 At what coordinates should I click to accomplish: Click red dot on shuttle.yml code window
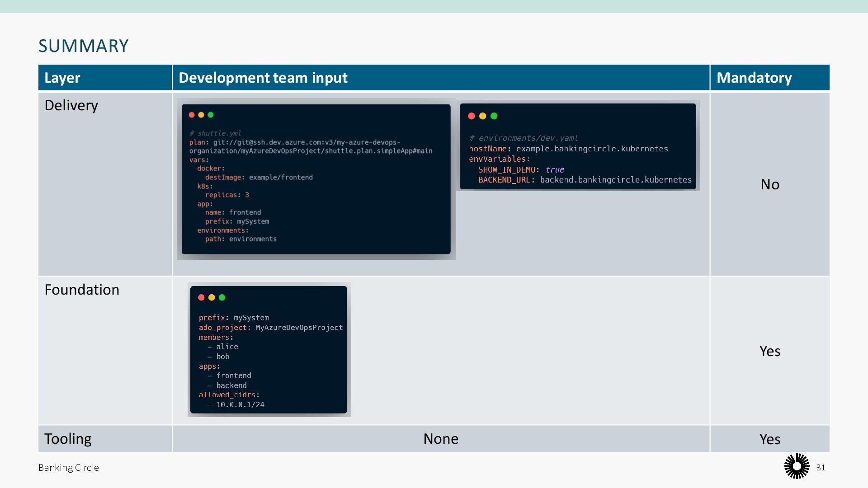[192, 115]
